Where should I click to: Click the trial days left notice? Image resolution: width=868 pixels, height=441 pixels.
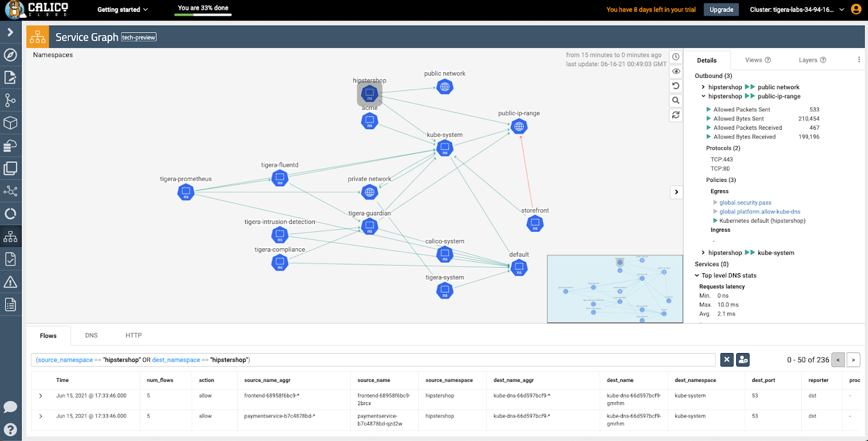pyautogui.click(x=651, y=10)
